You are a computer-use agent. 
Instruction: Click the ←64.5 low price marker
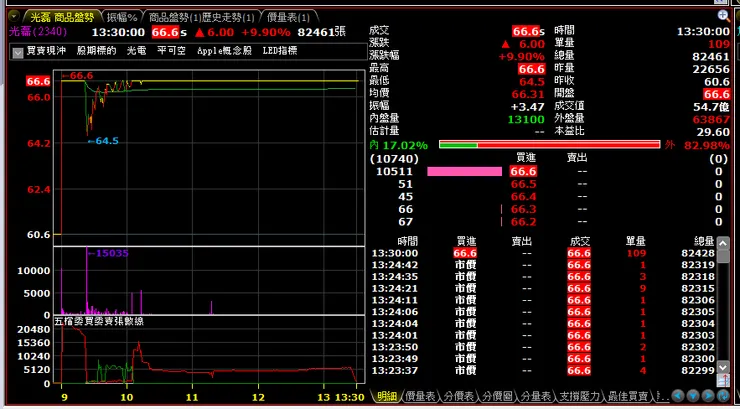tap(103, 141)
